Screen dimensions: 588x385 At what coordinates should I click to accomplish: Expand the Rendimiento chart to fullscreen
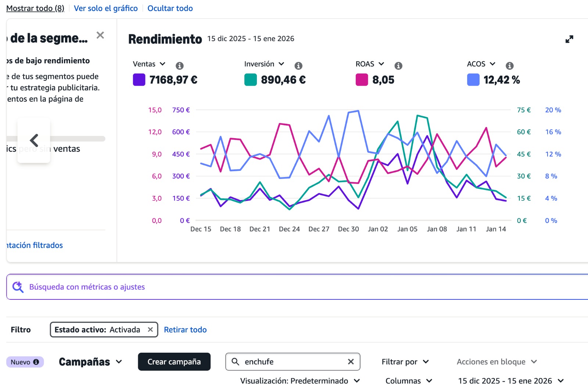pyautogui.click(x=569, y=39)
